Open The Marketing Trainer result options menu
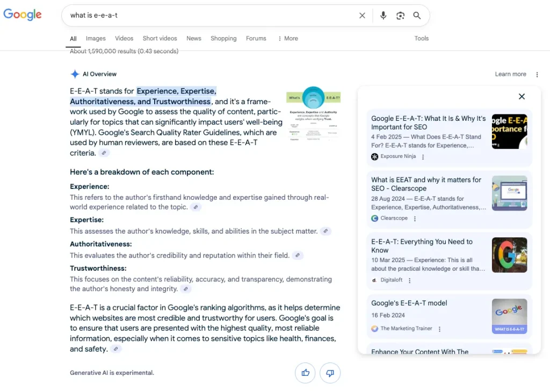 (x=439, y=329)
